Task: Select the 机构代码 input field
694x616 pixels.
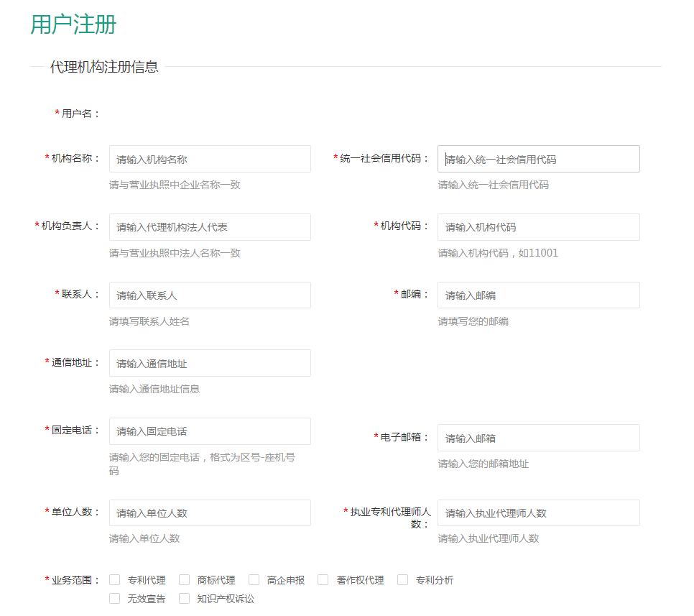Action: (538, 227)
